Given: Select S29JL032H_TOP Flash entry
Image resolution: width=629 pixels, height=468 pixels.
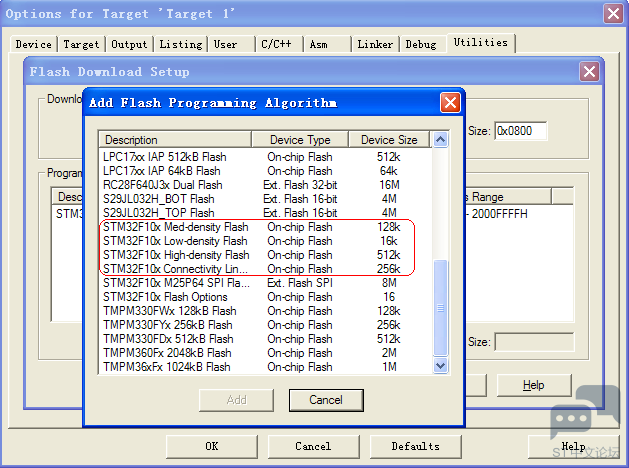Looking at the screenshot, I should tap(265, 213).
